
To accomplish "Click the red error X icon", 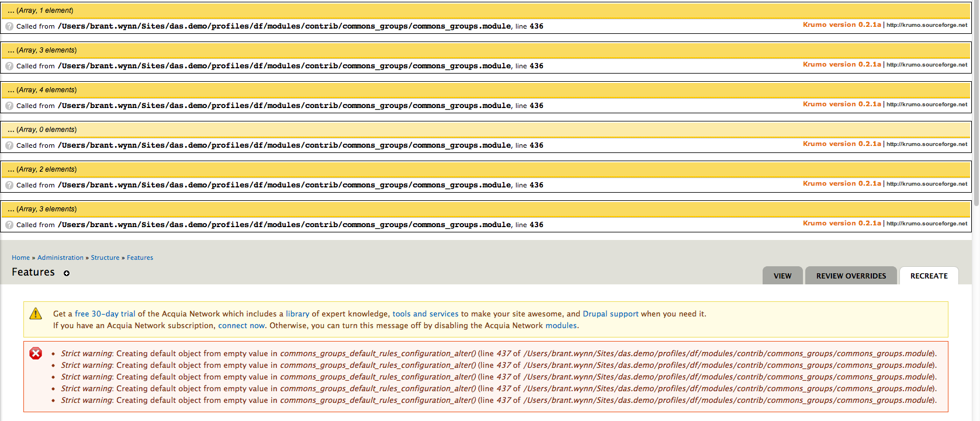I will coord(36,353).
